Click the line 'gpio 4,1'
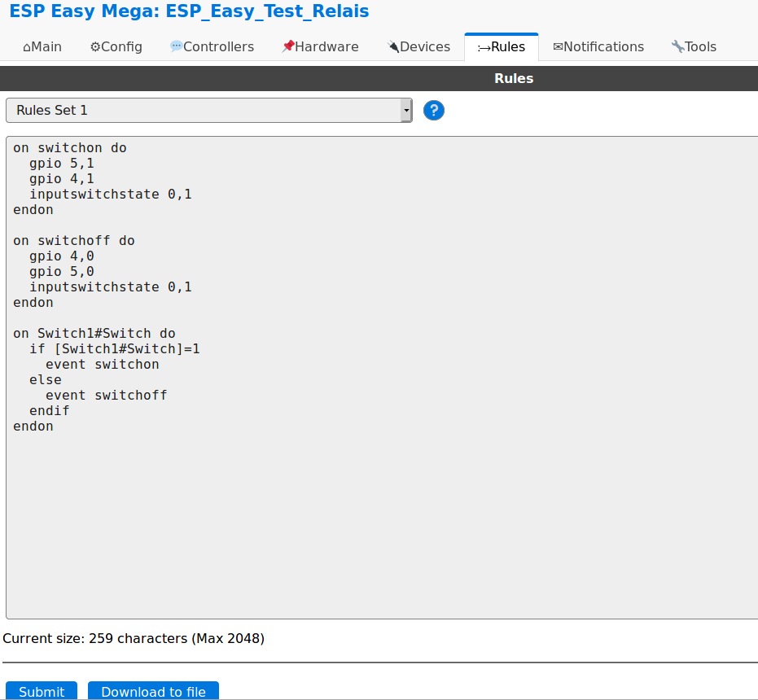This screenshot has width=758, height=700. (62, 179)
